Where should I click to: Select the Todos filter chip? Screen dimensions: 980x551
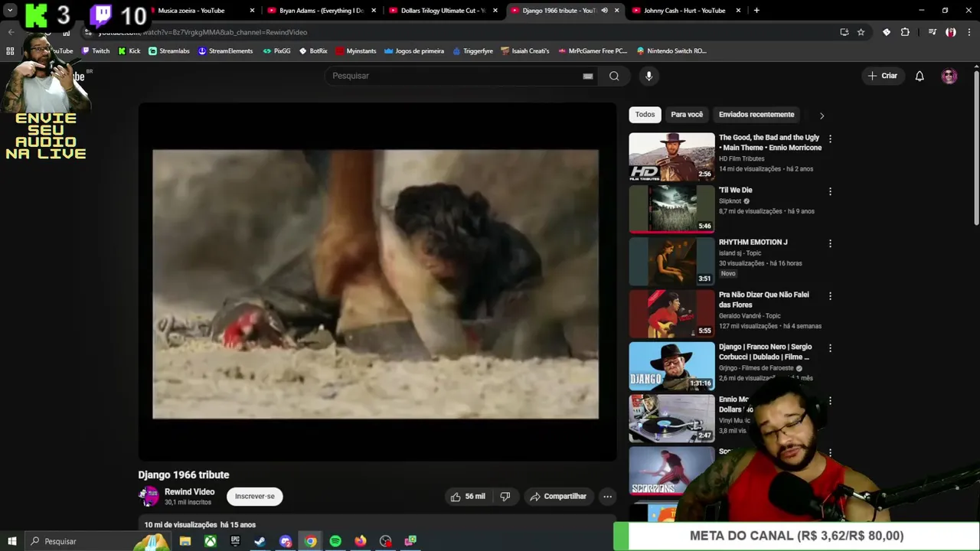[x=645, y=115]
